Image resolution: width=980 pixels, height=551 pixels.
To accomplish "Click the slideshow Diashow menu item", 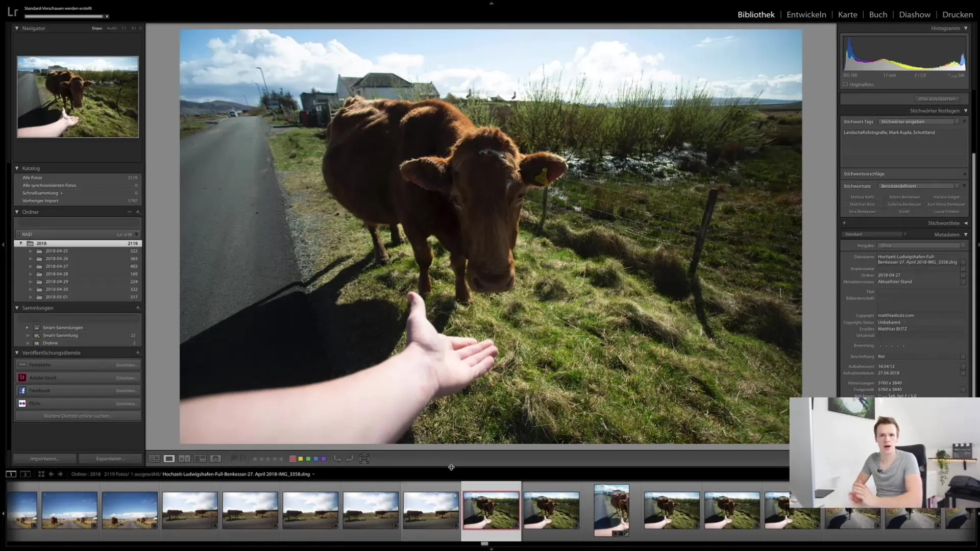I will (x=914, y=14).
